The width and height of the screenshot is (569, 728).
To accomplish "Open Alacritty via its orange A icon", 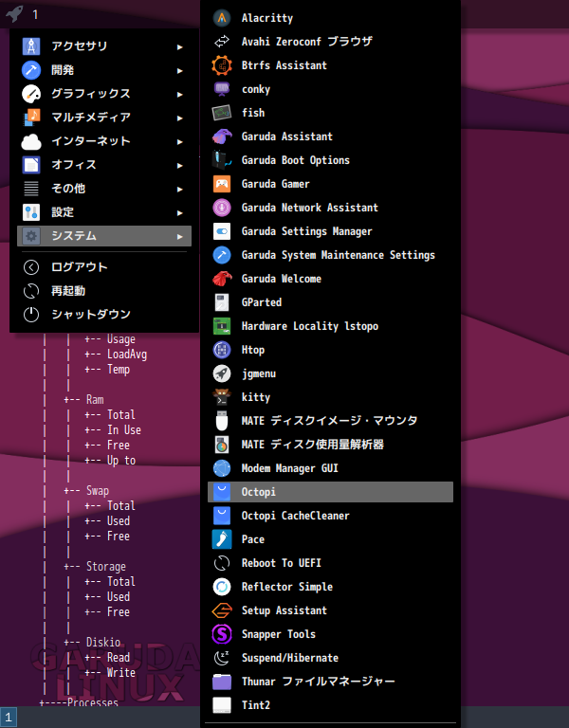I will pos(222,18).
